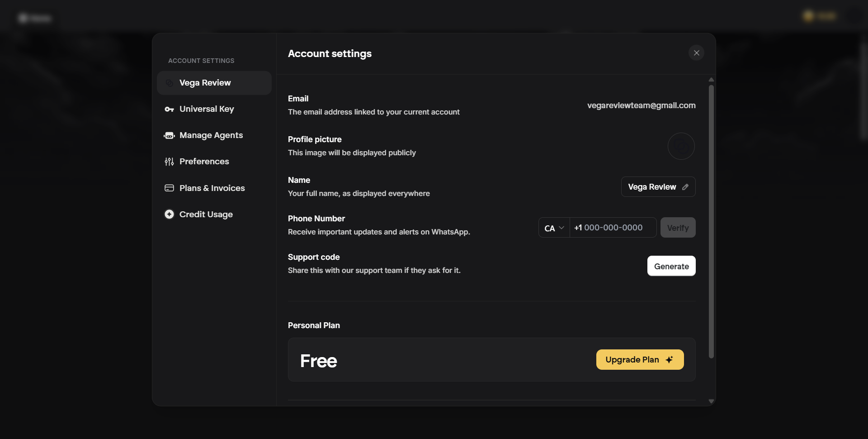
Task: Click the card icon beside Plans & Invoices
Action: coord(169,188)
